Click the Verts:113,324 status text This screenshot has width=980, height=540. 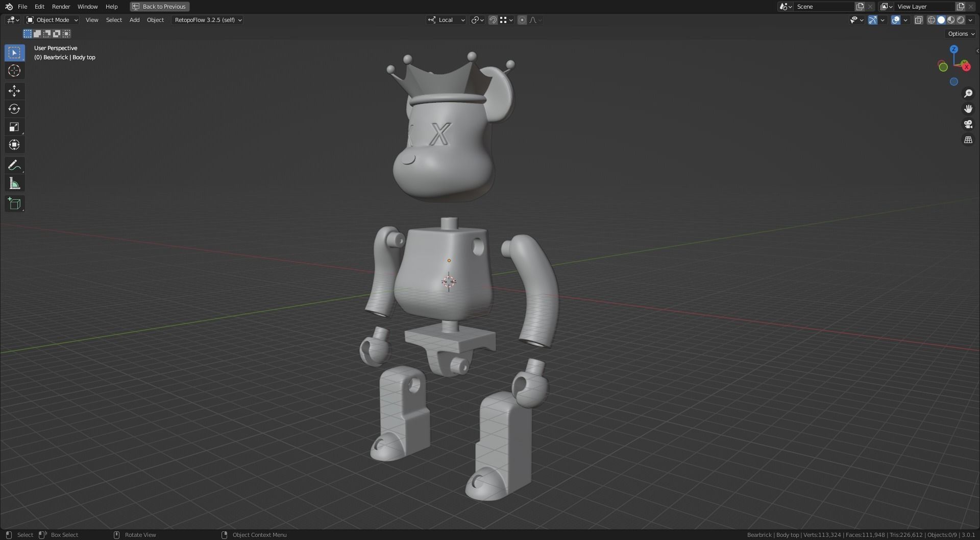[x=822, y=535]
